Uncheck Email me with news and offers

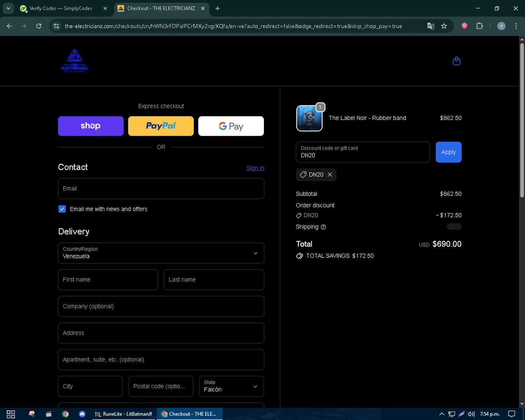click(62, 209)
